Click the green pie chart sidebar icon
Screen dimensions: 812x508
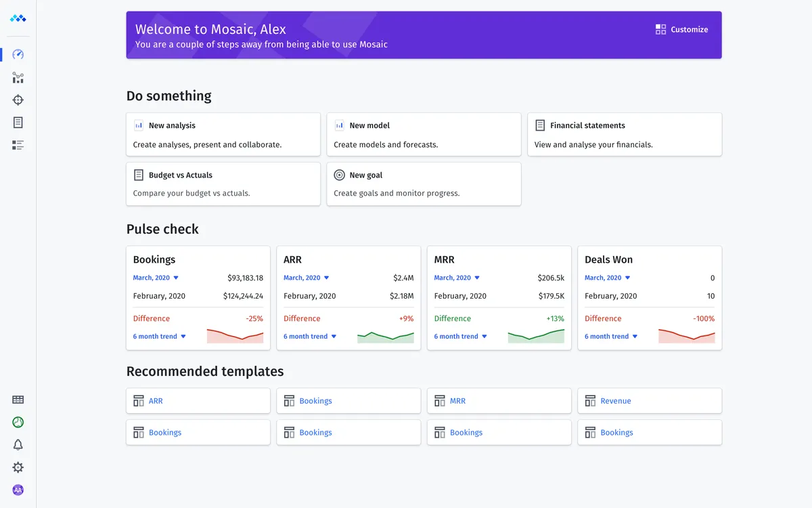point(18,422)
